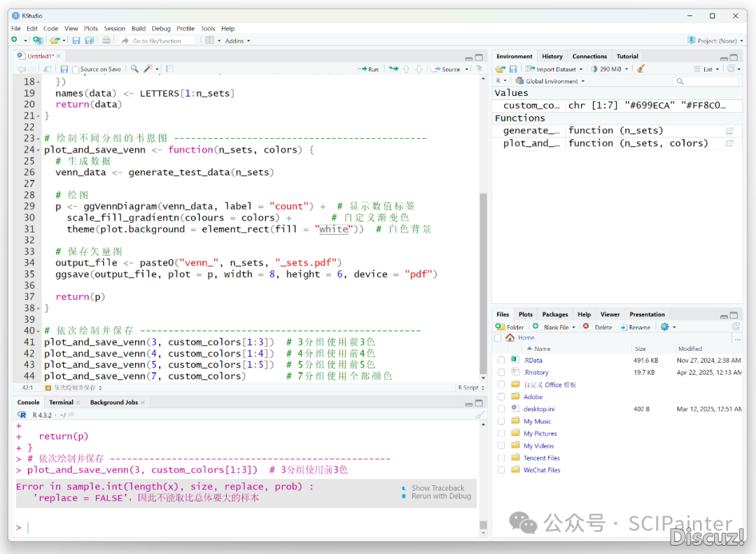Save the current document from main toolbar
This screenshot has height=554, width=756.
[x=76, y=41]
